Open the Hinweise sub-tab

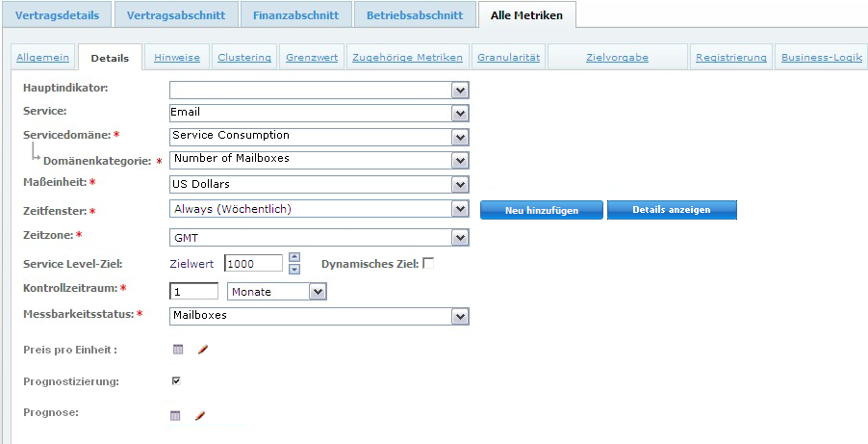[177, 57]
